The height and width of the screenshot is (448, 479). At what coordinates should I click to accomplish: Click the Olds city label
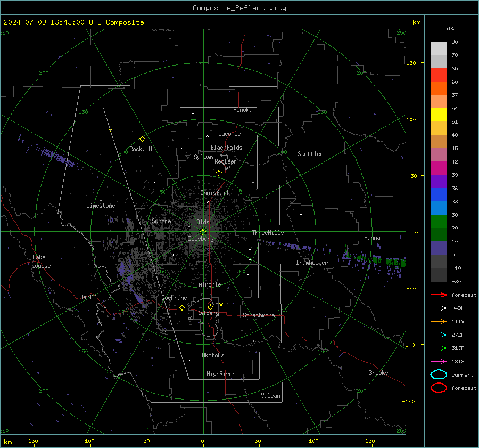pos(203,222)
